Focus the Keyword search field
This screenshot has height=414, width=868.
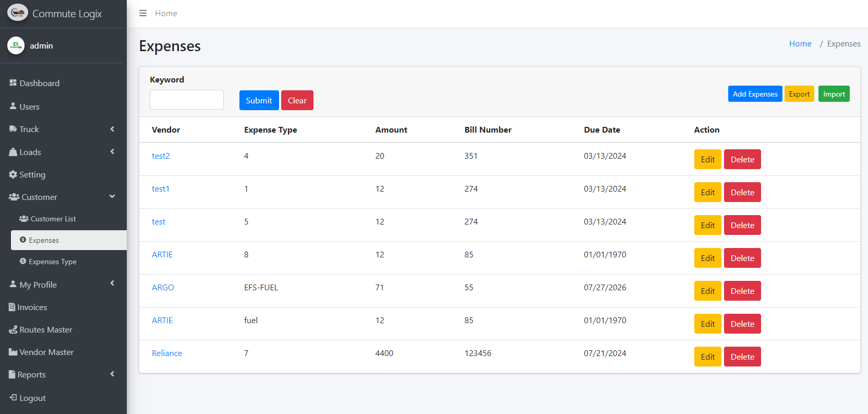click(x=187, y=100)
